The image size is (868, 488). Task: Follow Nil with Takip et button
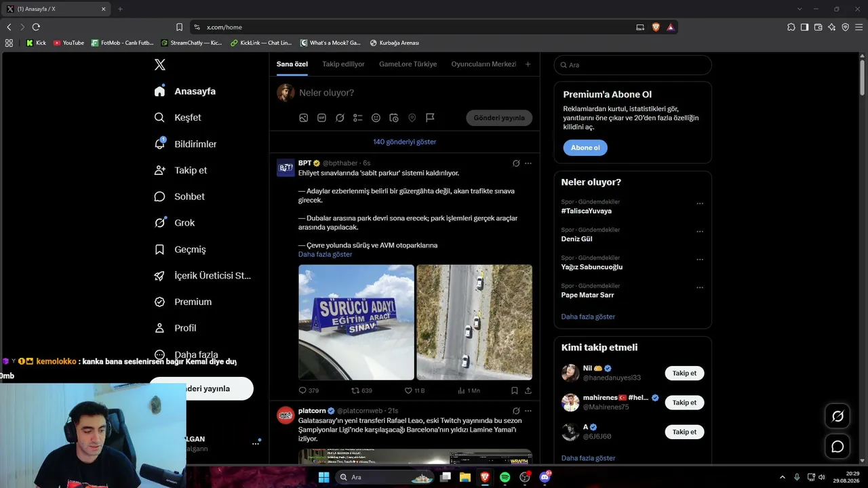click(x=684, y=373)
